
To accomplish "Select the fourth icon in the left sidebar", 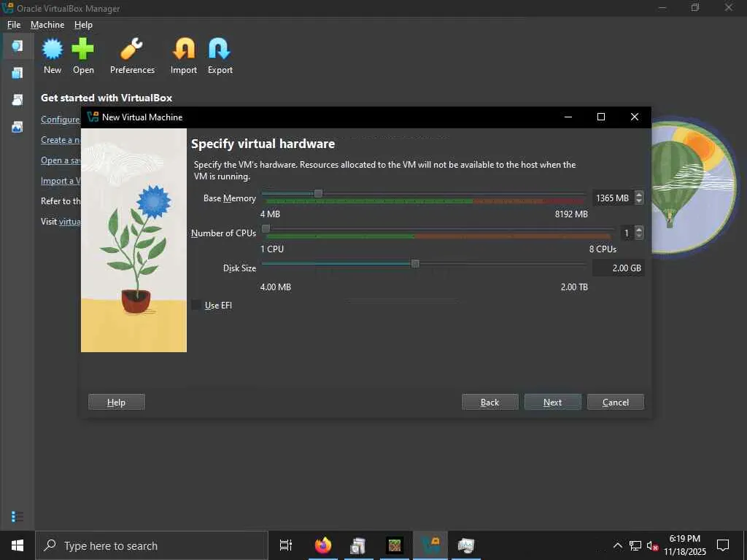I will pos(18,127).
